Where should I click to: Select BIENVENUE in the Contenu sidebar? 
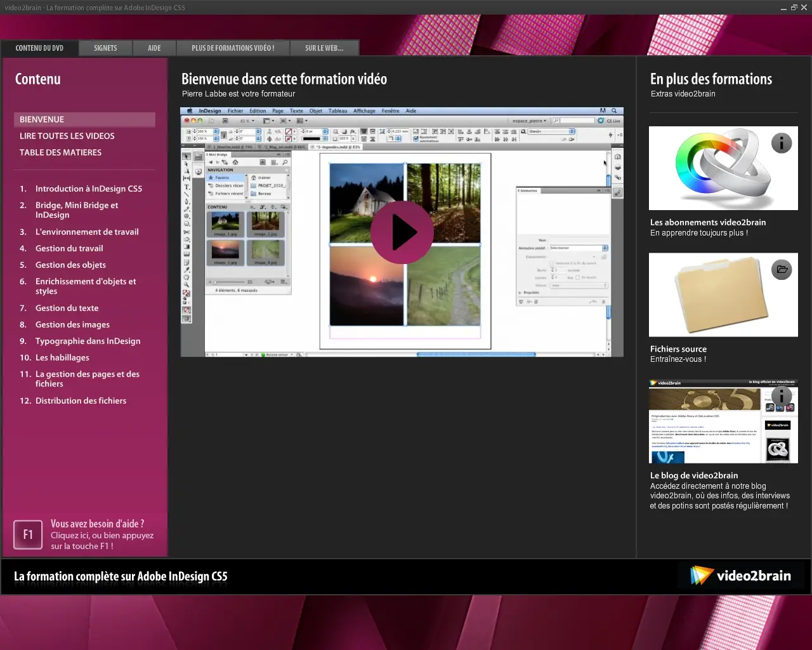(84, 119)
